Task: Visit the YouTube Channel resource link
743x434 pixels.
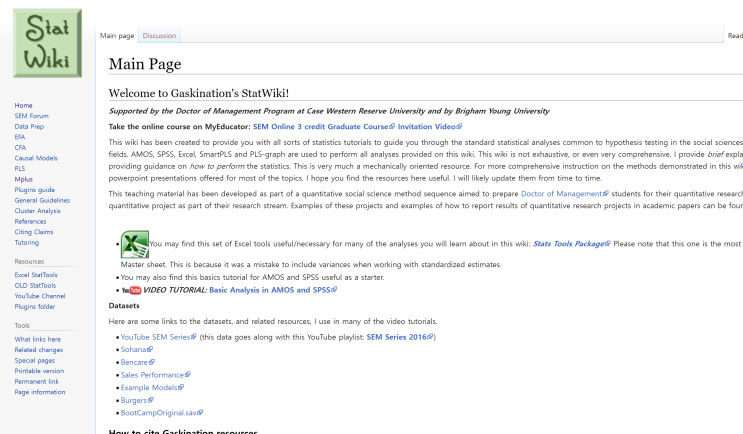Action: point(40,296)
